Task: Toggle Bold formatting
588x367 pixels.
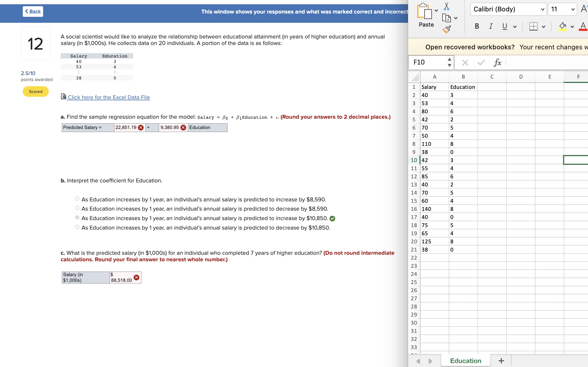Action: pyautogui.click(x=476, y=26)
